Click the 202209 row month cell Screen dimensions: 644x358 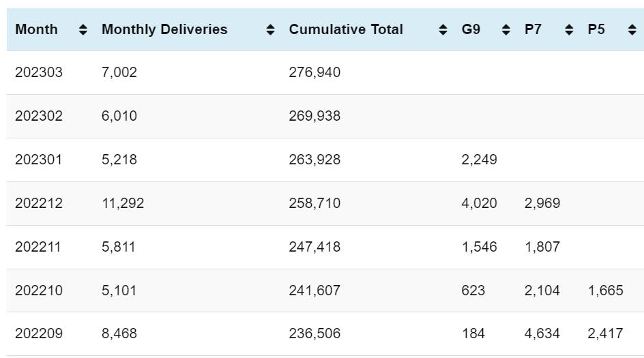39,333
